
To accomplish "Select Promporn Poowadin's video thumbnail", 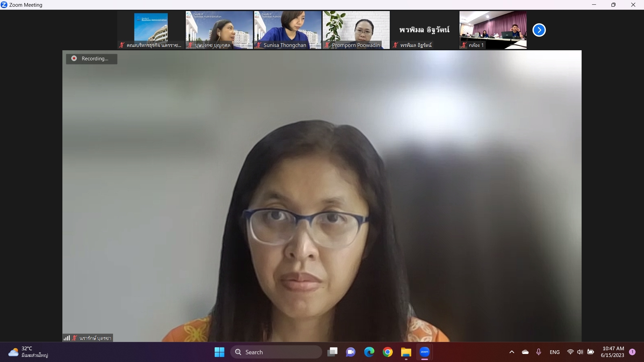I will coord(356,30).
